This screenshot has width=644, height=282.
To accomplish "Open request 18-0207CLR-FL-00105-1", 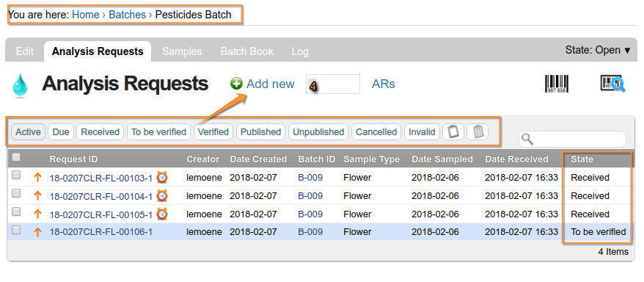I will pos(101,214).
